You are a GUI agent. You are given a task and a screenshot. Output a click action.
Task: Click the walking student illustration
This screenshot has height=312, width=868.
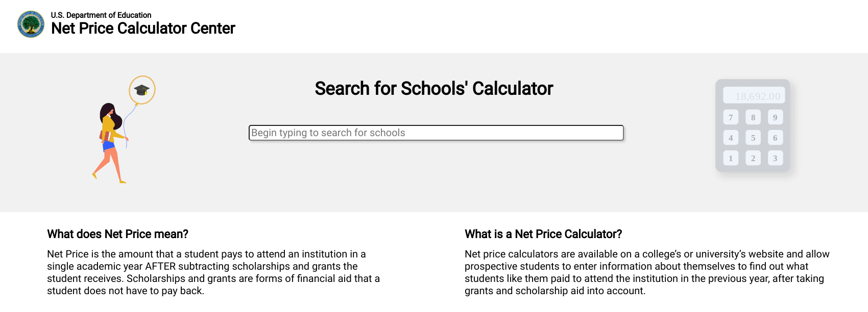[x=110, y=143]
